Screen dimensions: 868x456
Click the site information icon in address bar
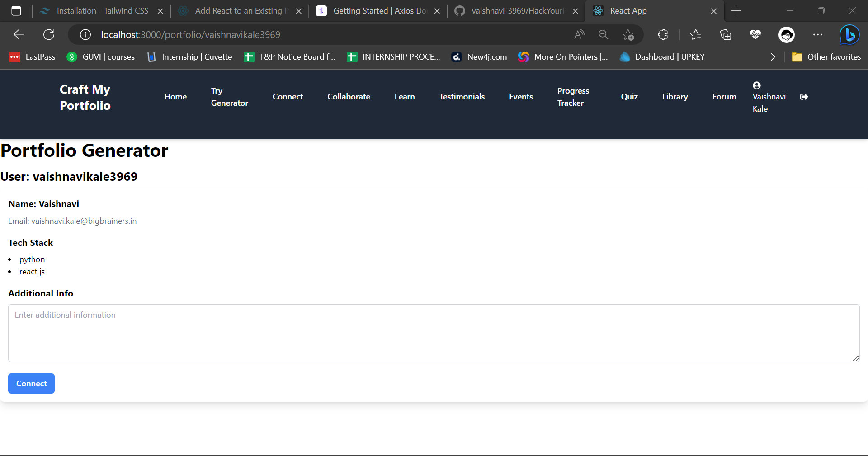(x=85, y=34)
